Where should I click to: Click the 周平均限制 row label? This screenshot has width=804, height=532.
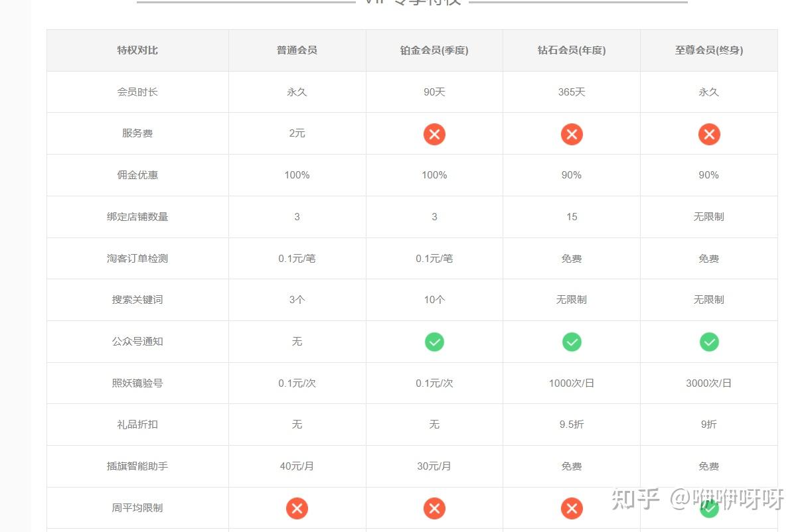pos(137,508)
